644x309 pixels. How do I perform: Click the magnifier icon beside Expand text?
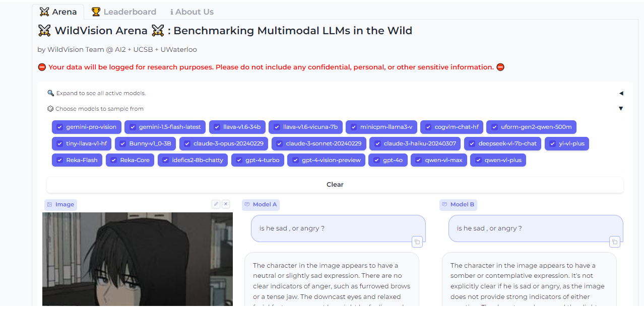(x=50, y=93)
